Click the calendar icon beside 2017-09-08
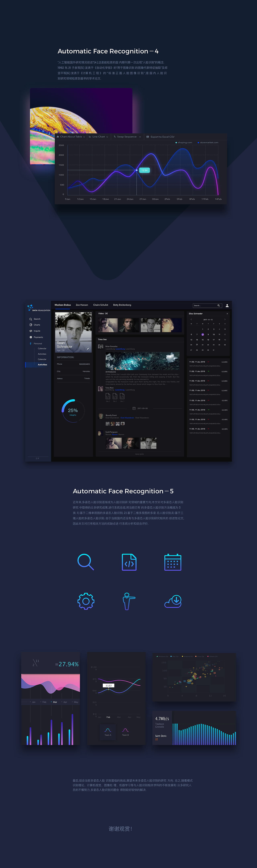The image size is (257, 868). click(134, 408)
